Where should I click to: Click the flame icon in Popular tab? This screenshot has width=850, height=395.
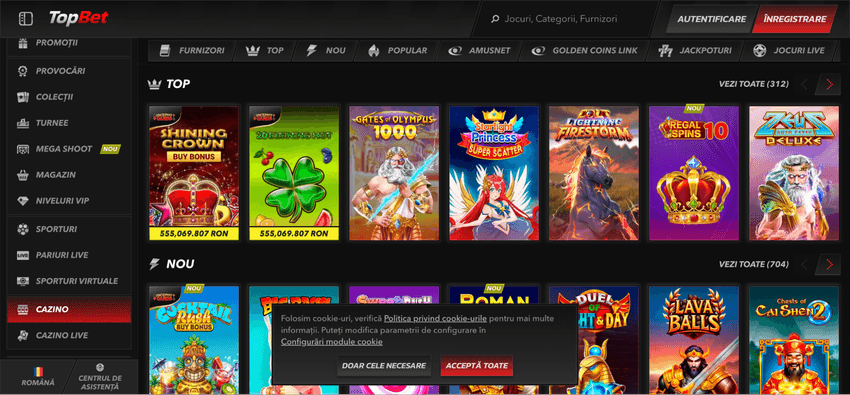[x=374, y=50]
